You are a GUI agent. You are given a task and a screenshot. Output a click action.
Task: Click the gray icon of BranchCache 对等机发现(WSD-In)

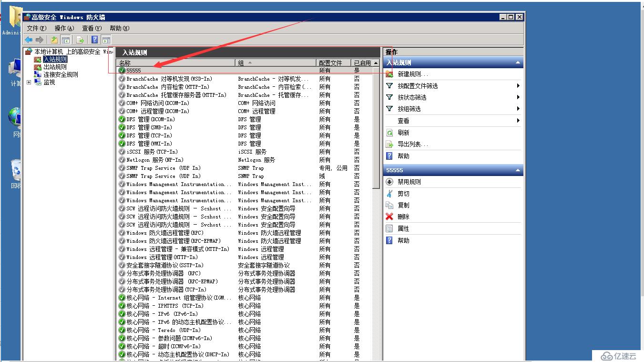122,79
